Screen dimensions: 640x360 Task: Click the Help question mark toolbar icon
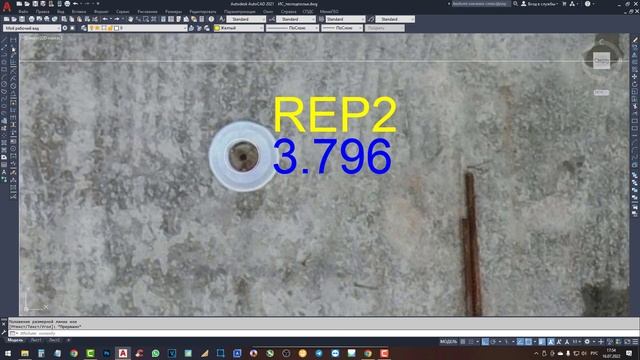pos(211,19)
